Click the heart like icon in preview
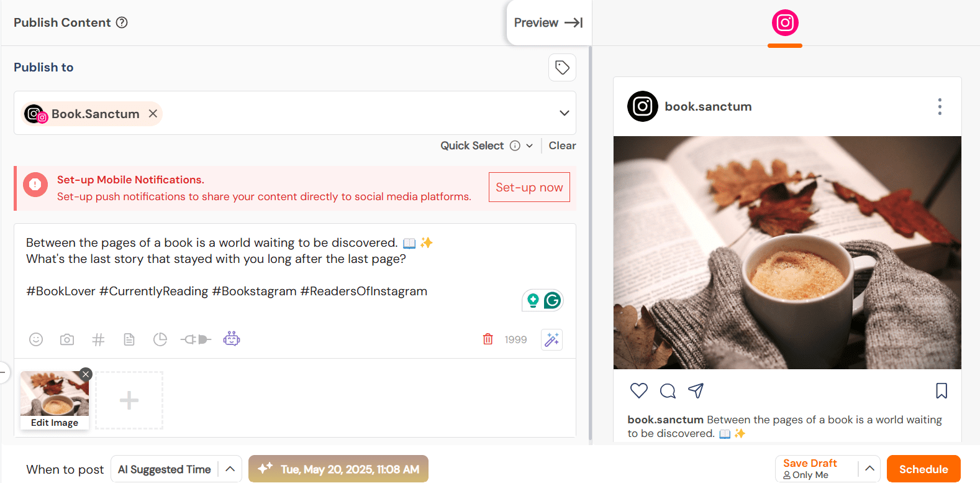This screenshot has height=483, width=980. pyautogui.click(x=639, y=390)
